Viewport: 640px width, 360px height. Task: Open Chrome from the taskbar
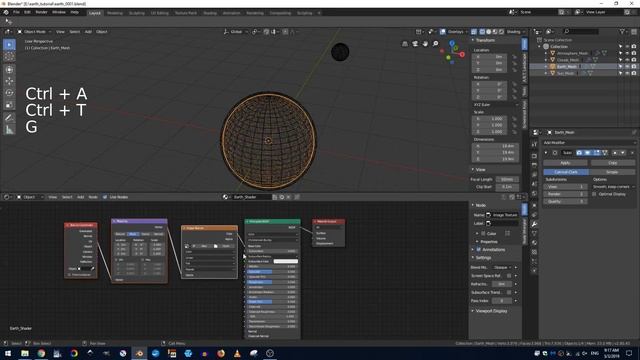41,353
